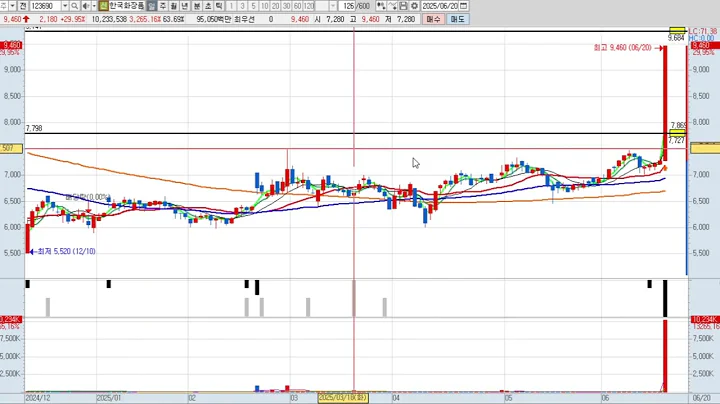
Task: Click the LC:71.38 indicator text
Action: (703, 31)
